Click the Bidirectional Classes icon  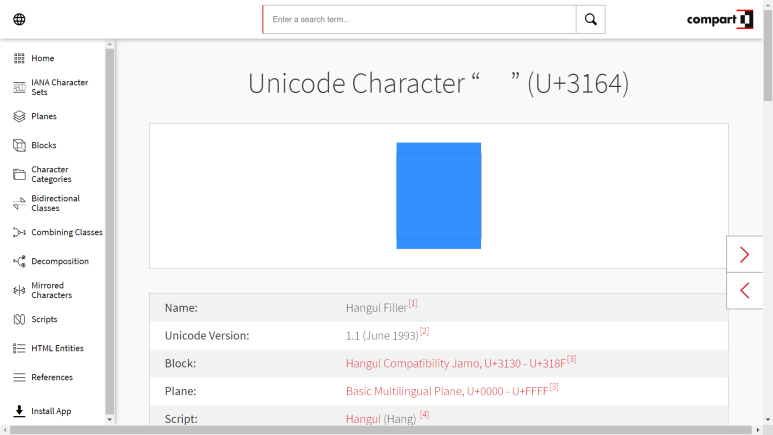pyautogui.click(x=19, y=203)
